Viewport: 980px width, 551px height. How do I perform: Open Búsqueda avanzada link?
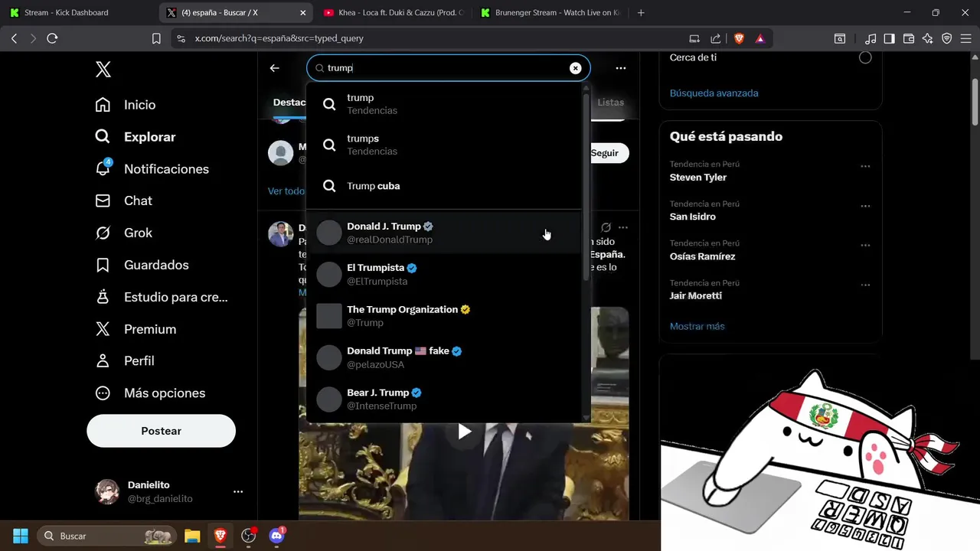(x=714, y=93)
